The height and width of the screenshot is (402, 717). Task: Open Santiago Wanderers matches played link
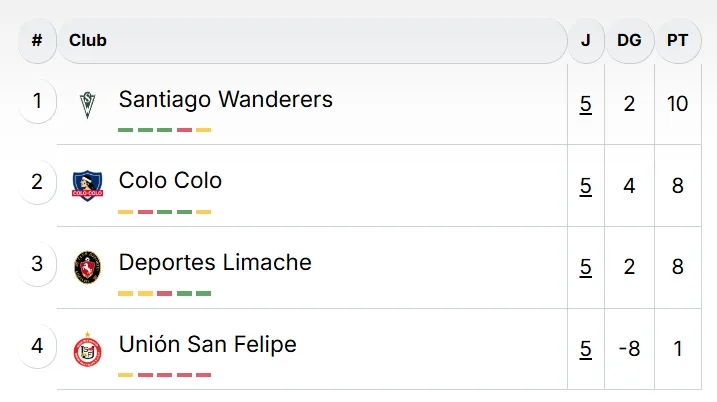pos(585,103)
